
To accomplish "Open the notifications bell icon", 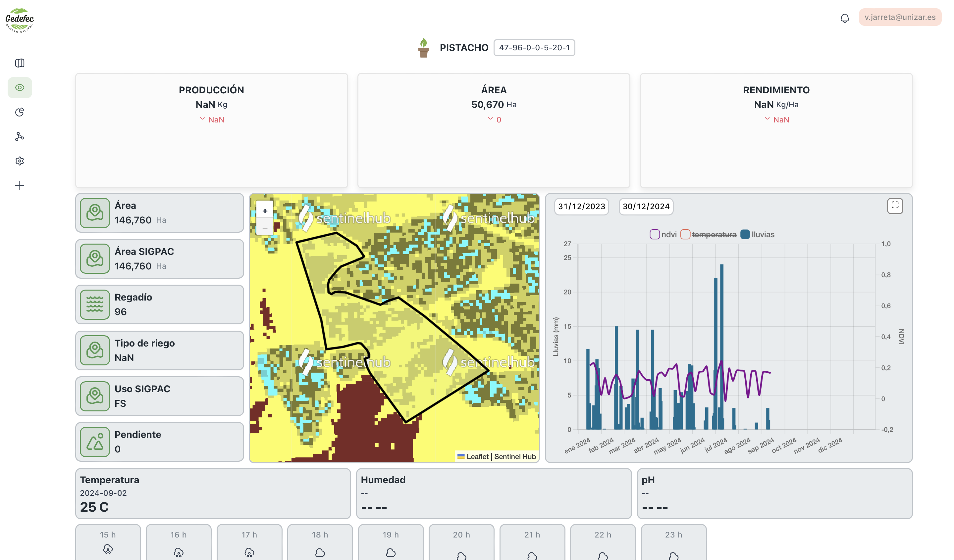I will tap(844, 18).
